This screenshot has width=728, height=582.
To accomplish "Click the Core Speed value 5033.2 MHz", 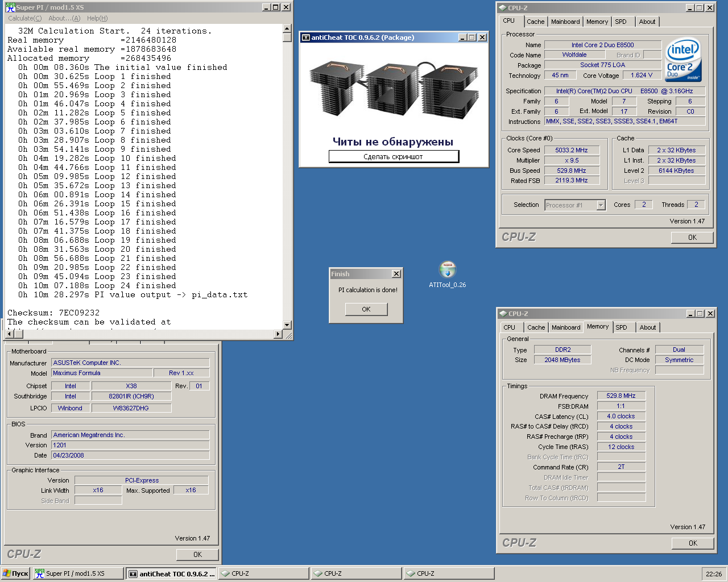I will pos(572,150).
